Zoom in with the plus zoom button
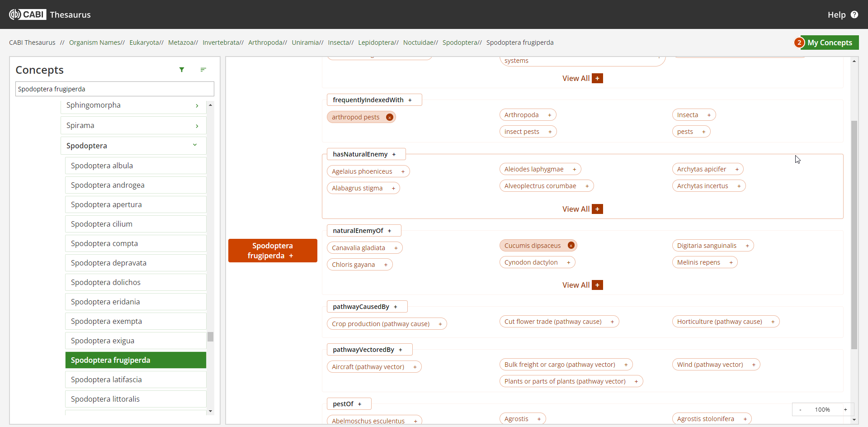Screen dimensions: 868x427 pos(845,409)
